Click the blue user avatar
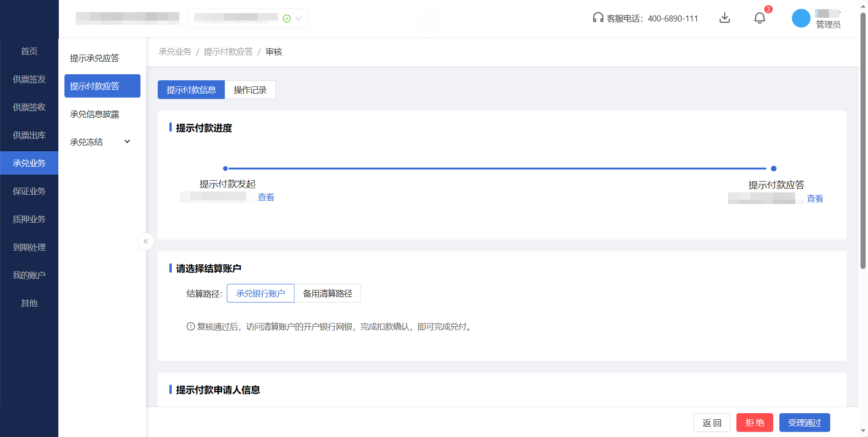The height and width of the screenshot is (437, 868). (x=801, y=18)
